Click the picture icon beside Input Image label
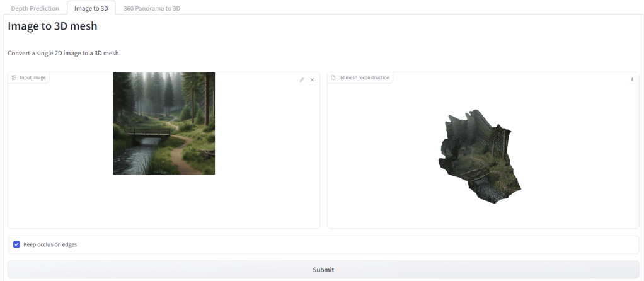This screenshot has width=644, height=281. [14, 77]
